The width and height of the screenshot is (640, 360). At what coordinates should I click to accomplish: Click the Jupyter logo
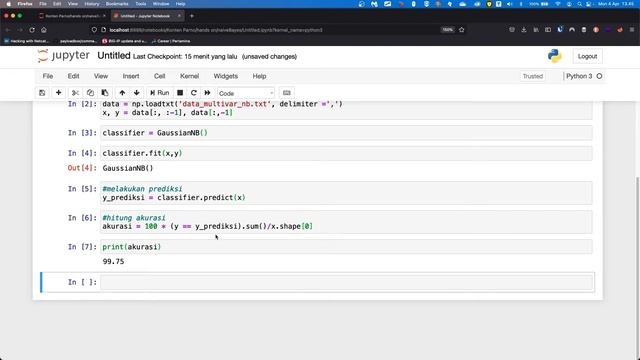click(64, 56)
